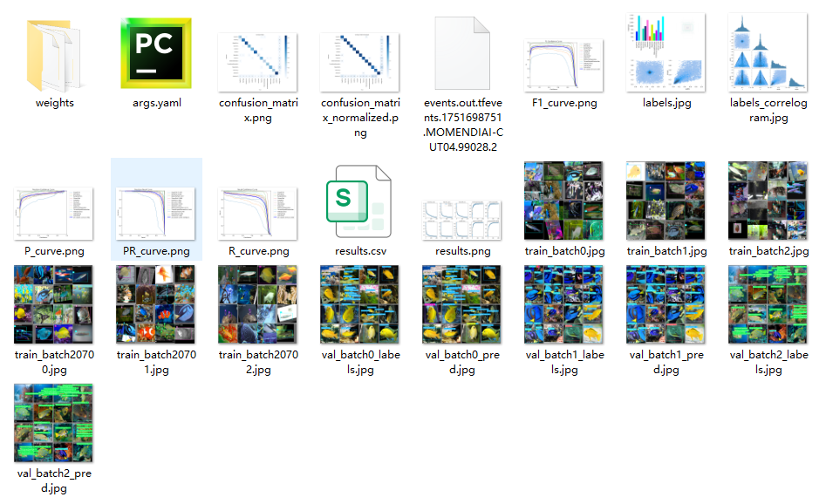Viewport: 819px width, 504px height.
Task: Click the 'val_batch2_labels.jpg' file name
Action: click(769, 362)
